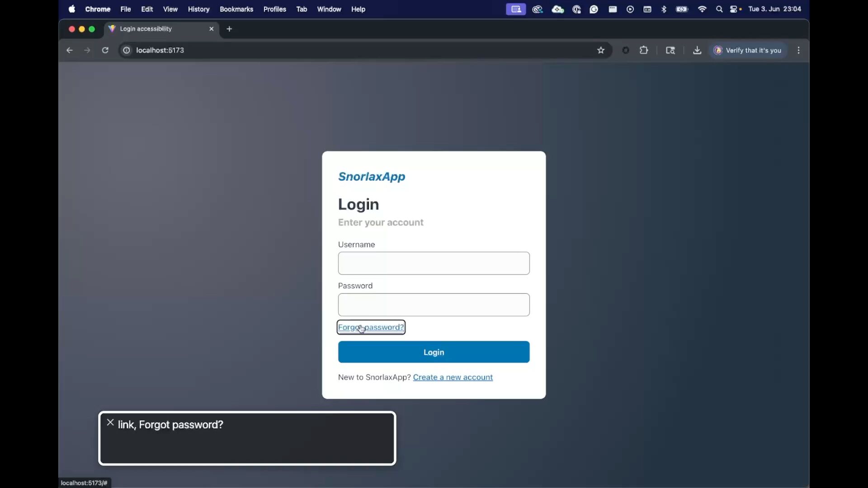Viewport: 868px width, 488px height.
Task: Click the date and time in menu bar
Action: [x=775, y=9]
